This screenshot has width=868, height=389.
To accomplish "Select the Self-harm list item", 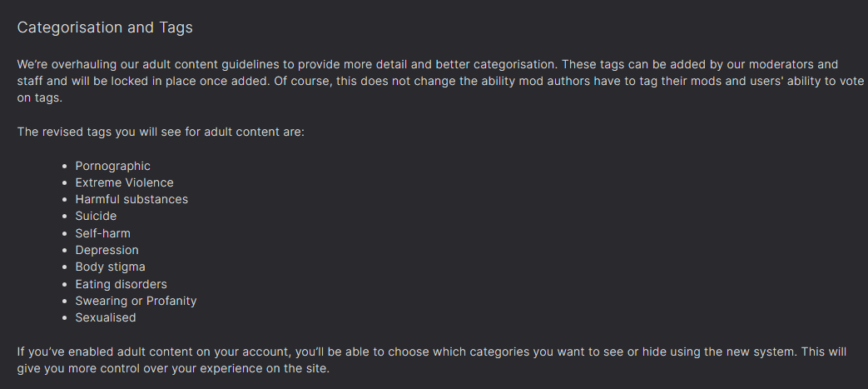I will point(103,233).
